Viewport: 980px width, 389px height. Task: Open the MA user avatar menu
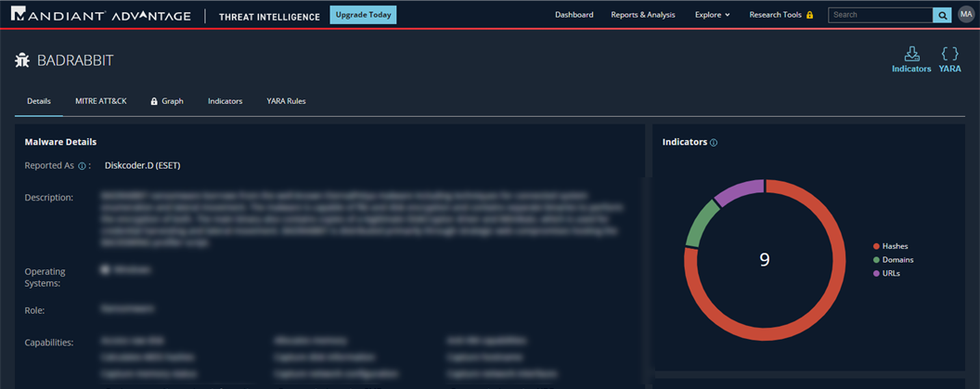pos(966,15)
